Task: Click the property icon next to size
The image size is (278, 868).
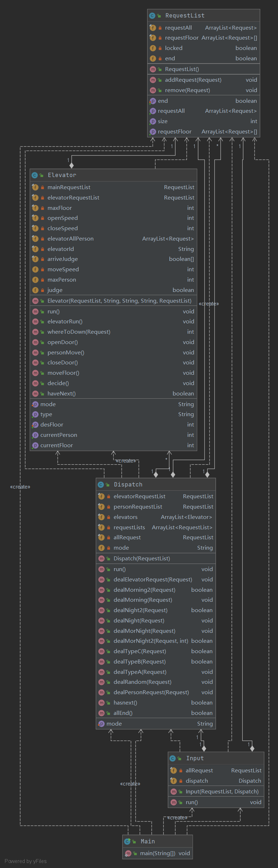Action: click(x=153, y=121)
